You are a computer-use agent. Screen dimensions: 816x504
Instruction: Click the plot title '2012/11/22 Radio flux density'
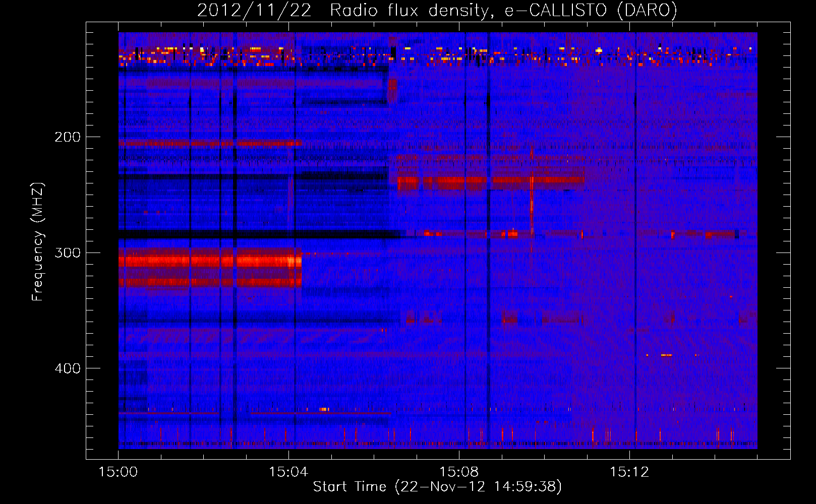pyautogui.click(x=437, y=10)
